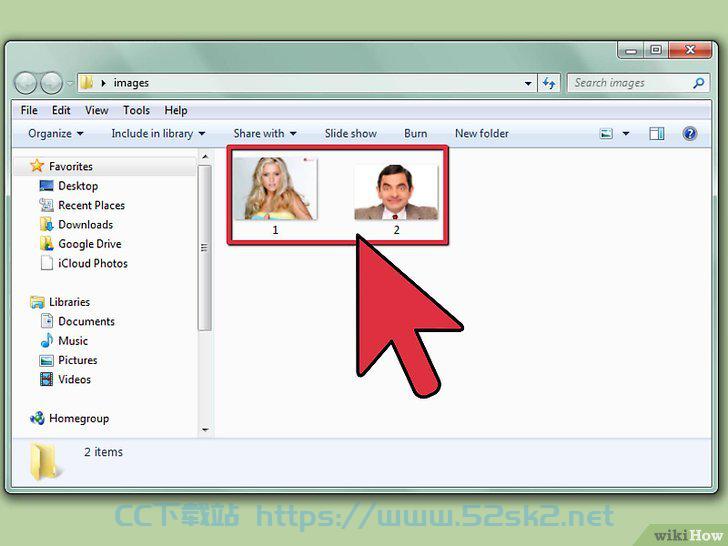Click the Forward navigation arrow button
The width and height of the screenshot is (728, 546).
(51, 83)
